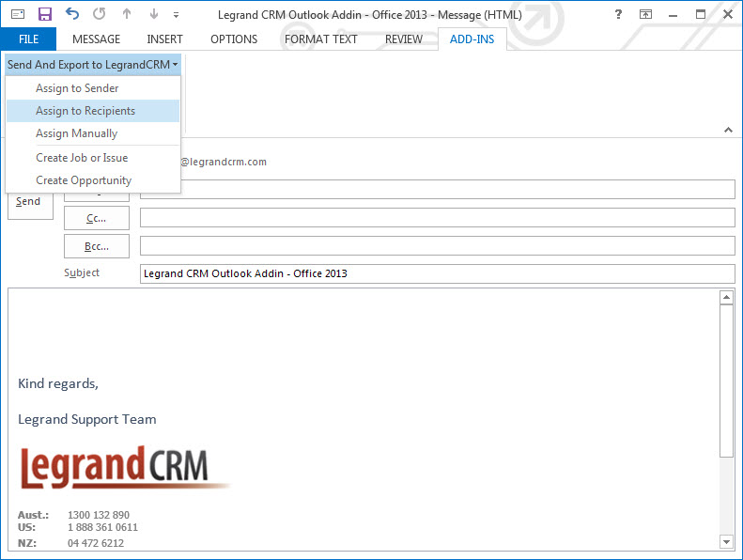Switch to the OPTIONS tab
743x560 pixels.
(234, 39)
